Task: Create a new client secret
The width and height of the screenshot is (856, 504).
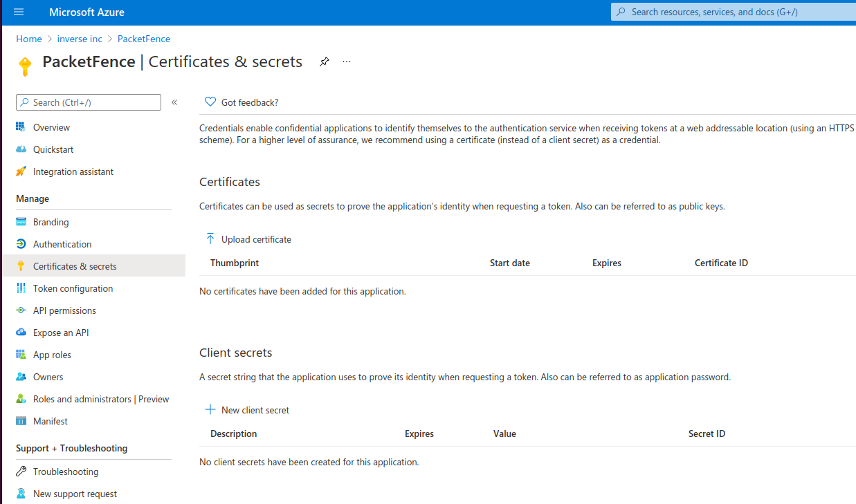Action: pos(246,409)
